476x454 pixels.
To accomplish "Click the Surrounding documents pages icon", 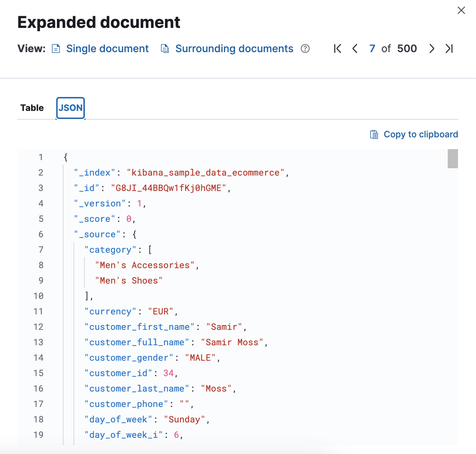I will click(x=165, y=48).
